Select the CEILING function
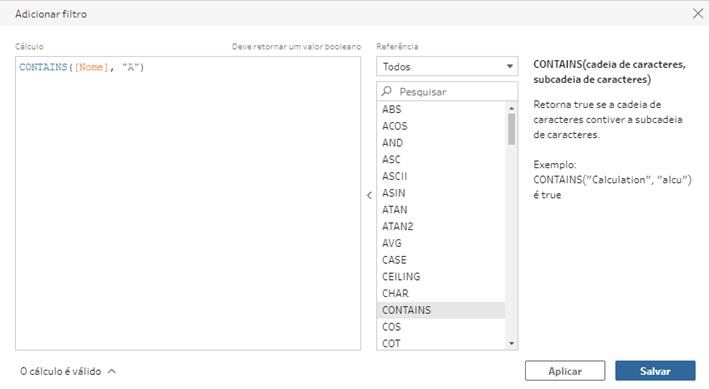 [x=441, y=276]
